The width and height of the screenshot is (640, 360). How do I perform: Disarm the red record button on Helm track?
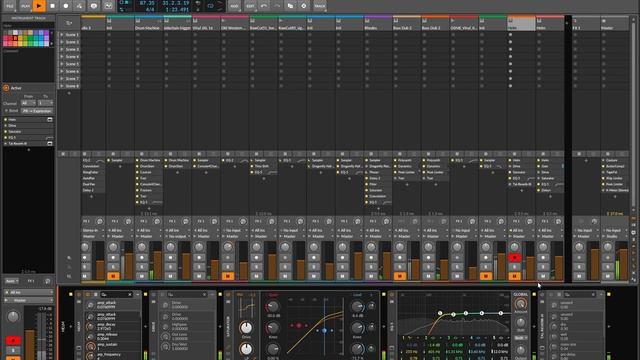[x=514, y=258]
